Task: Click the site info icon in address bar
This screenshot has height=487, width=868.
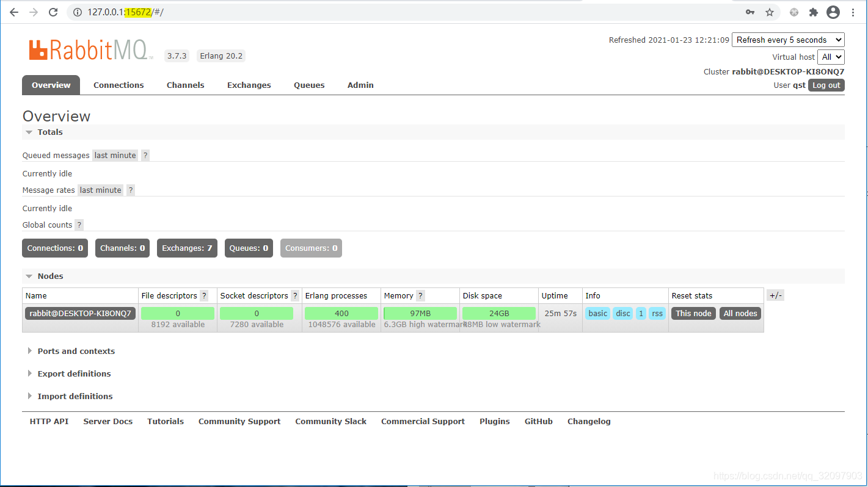Action: (78, 12)
